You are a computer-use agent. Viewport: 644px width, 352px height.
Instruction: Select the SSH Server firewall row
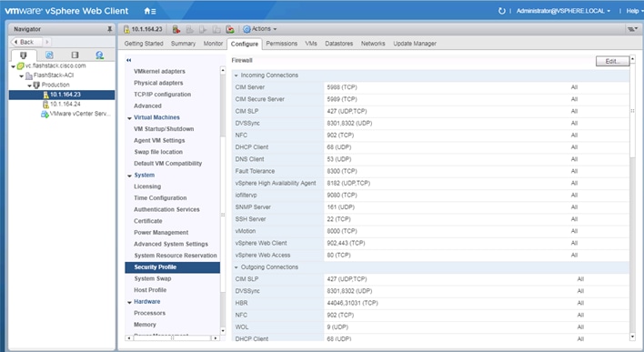[430, 219]
